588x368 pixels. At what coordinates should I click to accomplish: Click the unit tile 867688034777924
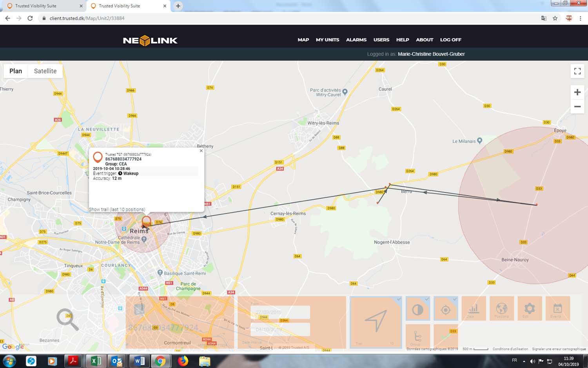[180, 322]
